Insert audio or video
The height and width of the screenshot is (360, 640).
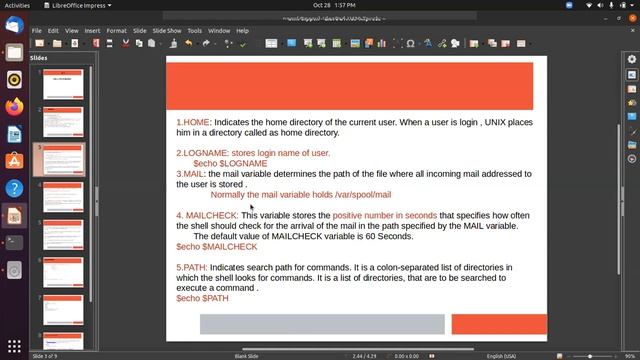point(369,43)
